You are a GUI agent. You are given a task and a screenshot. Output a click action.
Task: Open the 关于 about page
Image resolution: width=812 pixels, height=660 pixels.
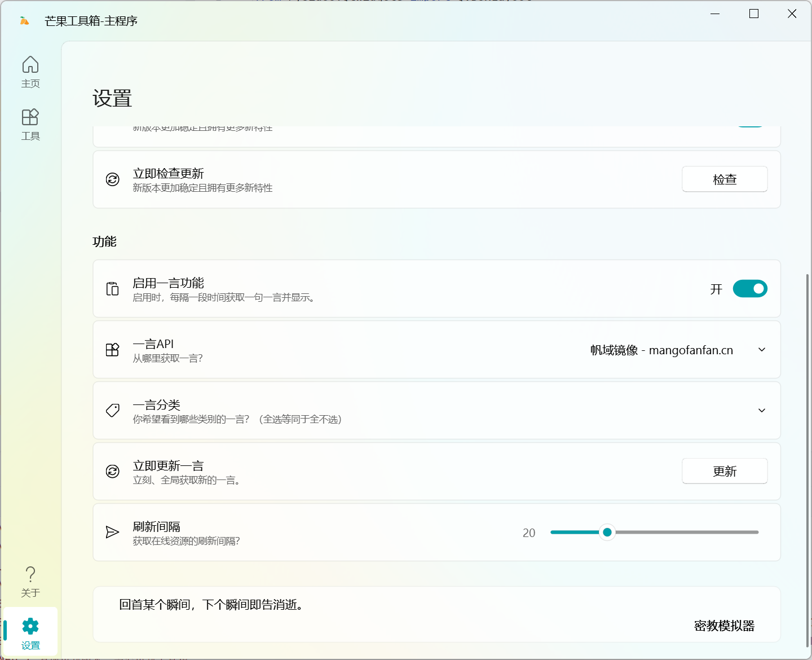(30, 582)
